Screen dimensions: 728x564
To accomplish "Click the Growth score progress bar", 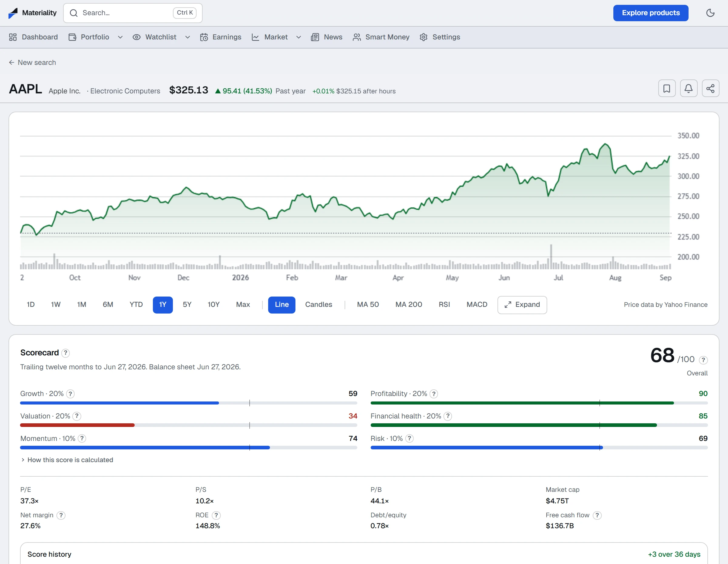I will [188, 403].
